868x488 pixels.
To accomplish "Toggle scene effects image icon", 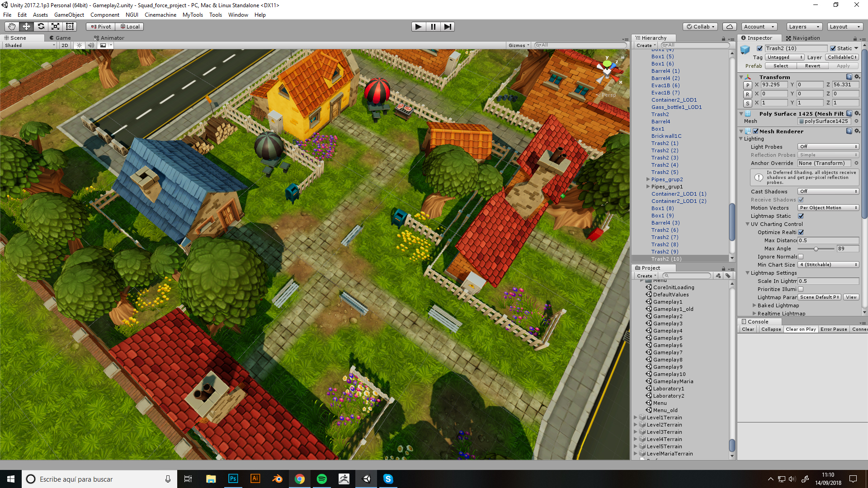I will [103, 45].
